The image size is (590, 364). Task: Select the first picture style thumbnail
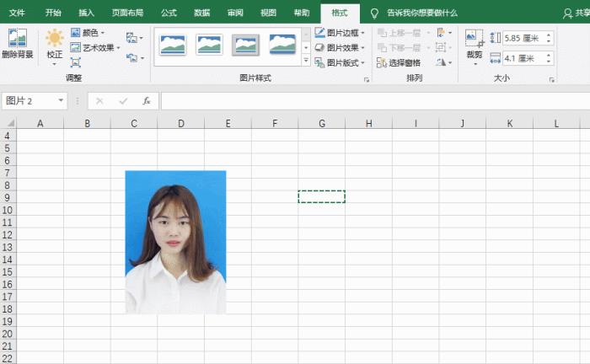click(x=172, y=45)
